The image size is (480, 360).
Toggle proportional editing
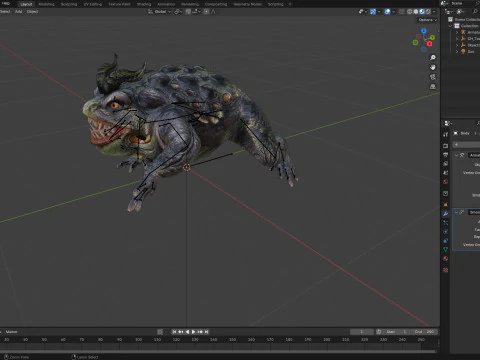tap(206, 12)
